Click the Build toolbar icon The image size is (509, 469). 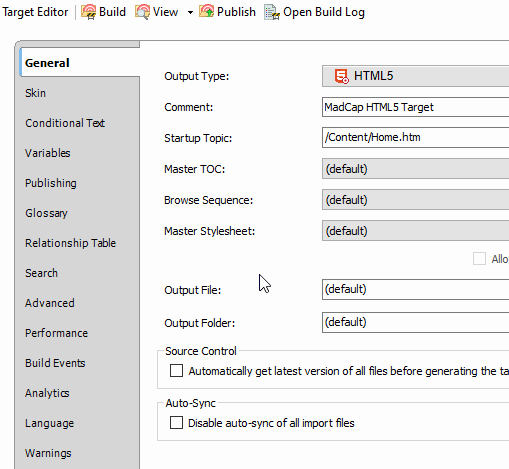coord(88,12)
